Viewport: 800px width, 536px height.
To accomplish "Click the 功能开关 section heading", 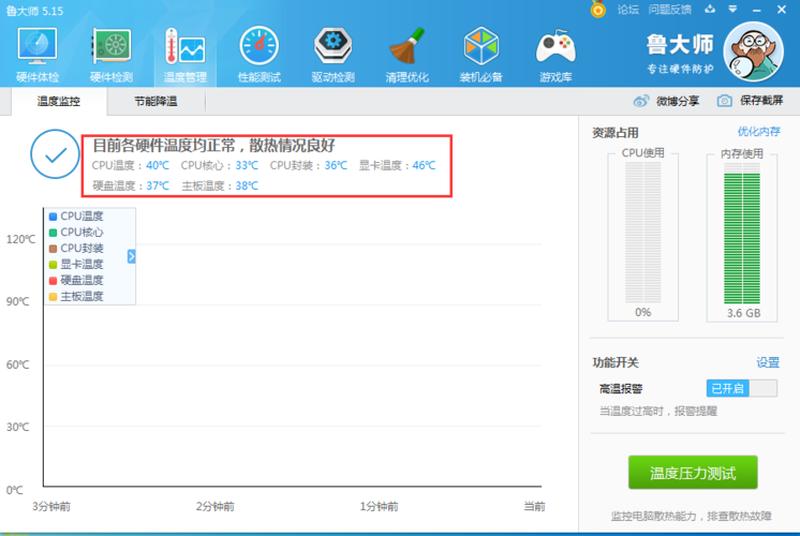I will point(615,363).
